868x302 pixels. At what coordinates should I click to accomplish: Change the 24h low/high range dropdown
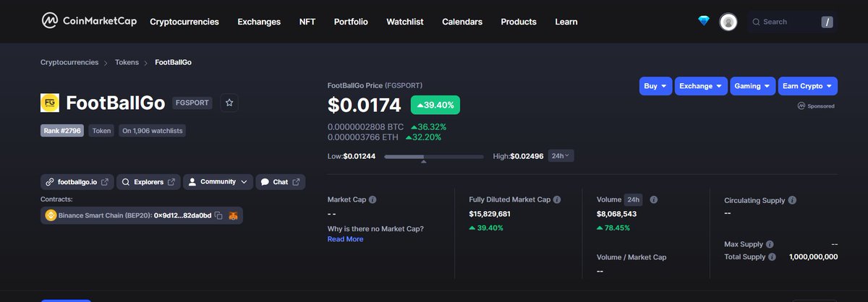[x=561, y=155]
